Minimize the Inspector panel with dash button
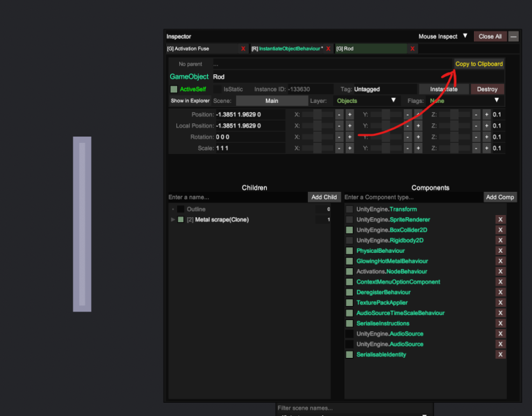This screenshot has width=532, height=416. tap(513, 36)
